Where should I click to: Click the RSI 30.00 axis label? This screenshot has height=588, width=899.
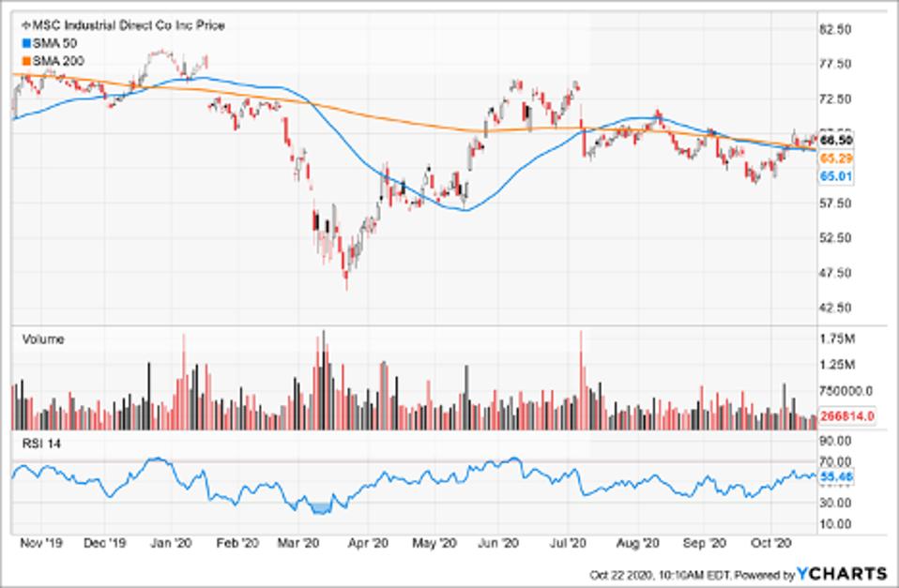[x=836, y=504]
